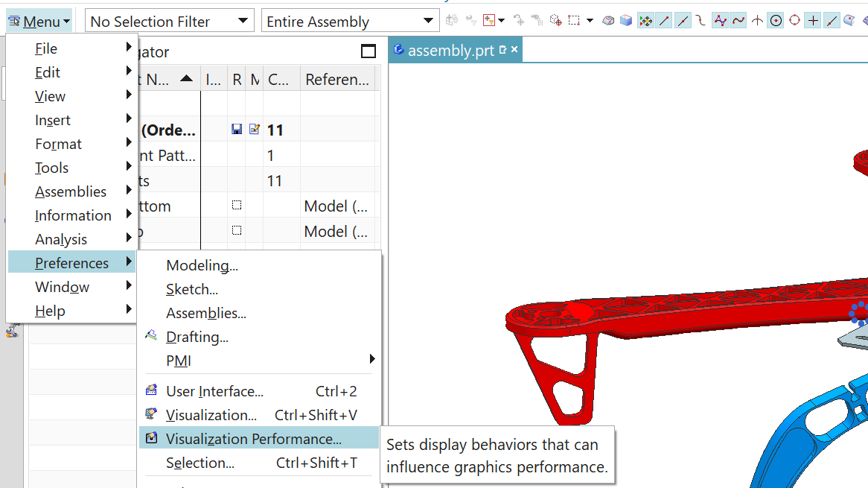This screenshot has height=488, width=868.
Task: Click the Menu button
Action: (x=39, y=22)
